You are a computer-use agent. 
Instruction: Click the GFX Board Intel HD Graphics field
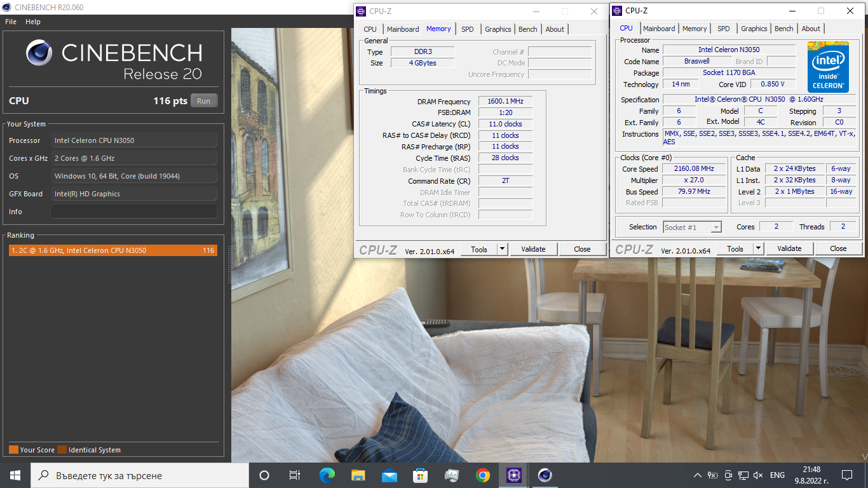point(134,194)
